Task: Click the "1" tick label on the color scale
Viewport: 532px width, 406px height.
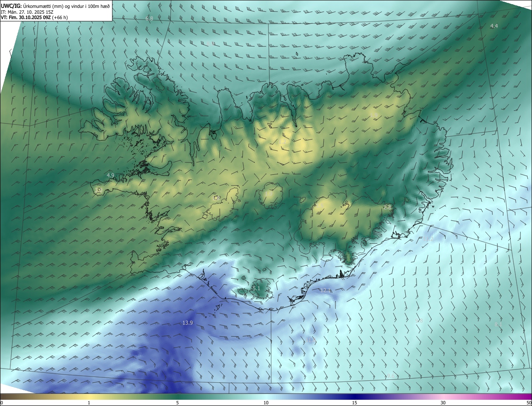Action: pos(89,403)
